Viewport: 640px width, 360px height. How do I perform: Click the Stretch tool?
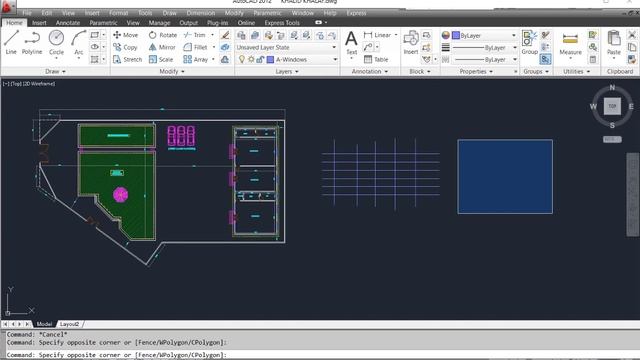point(127,60)
